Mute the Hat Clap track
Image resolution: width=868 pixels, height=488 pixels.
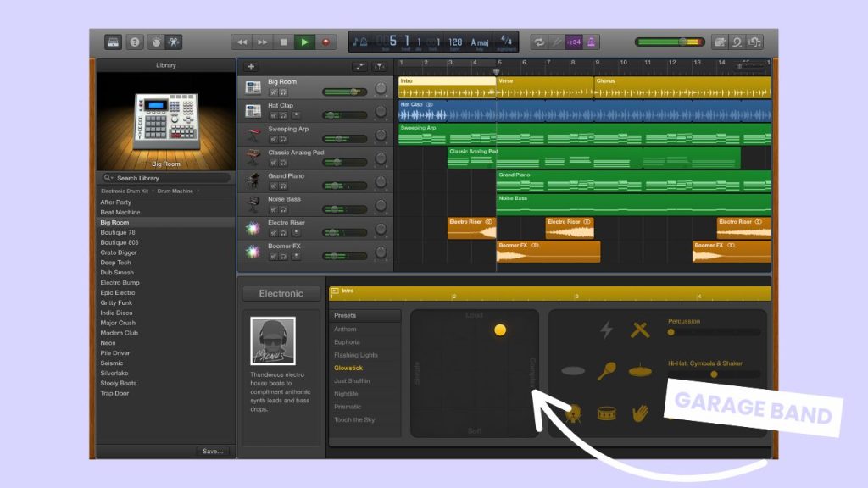[274, 115]
